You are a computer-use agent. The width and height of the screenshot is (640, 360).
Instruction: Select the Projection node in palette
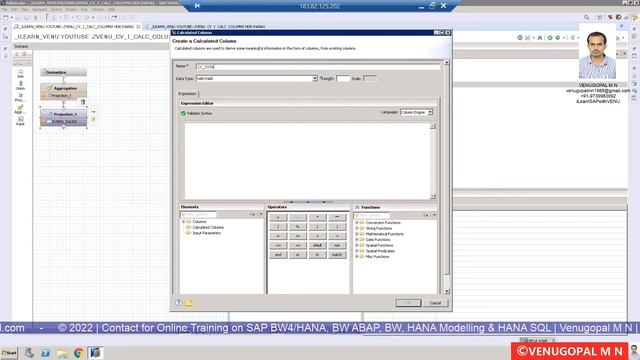(20, 97)
